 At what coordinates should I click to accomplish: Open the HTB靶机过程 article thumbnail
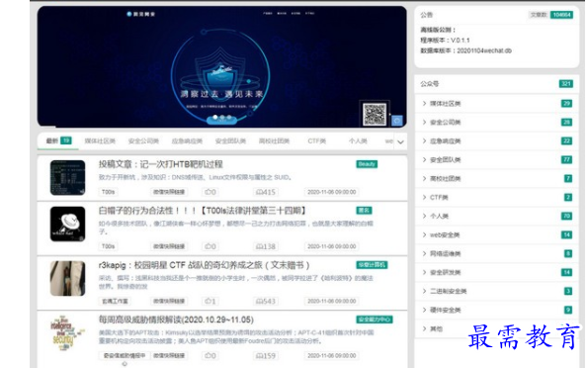[x=68, y=177]
